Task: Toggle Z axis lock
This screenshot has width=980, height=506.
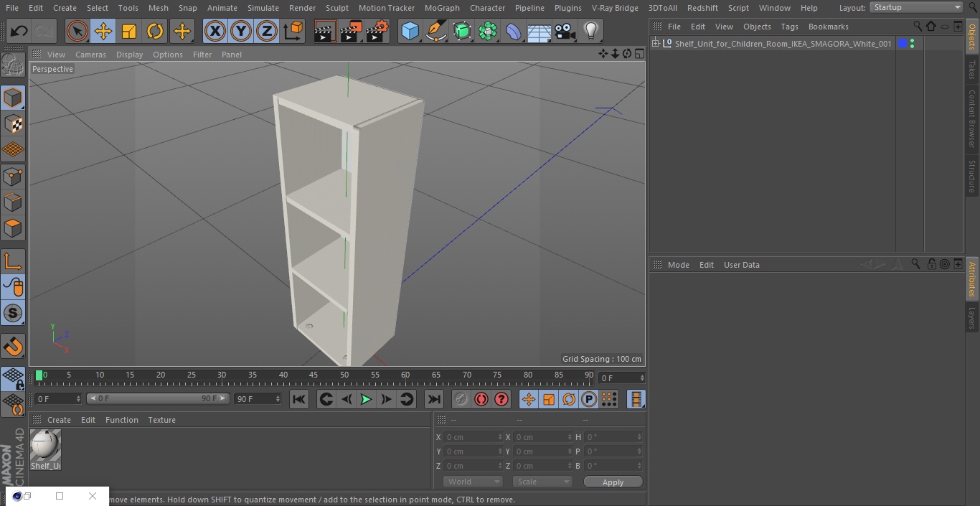Action: 267,31
